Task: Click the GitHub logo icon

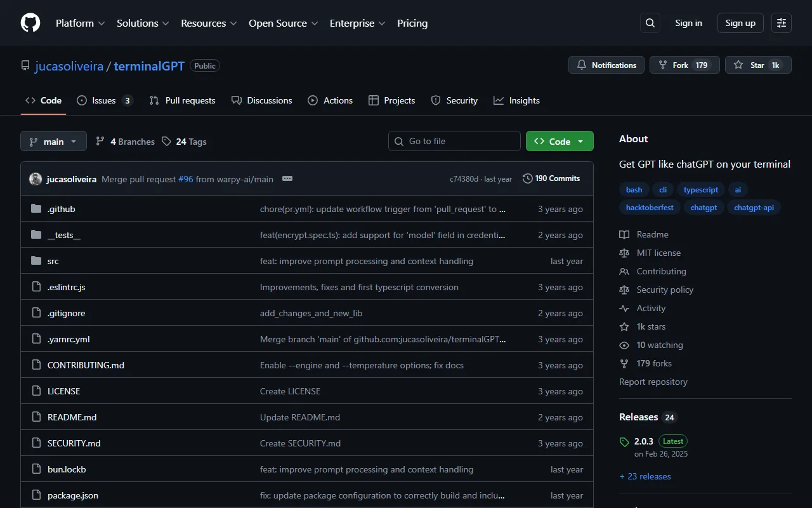Action: tap(30, 23)
